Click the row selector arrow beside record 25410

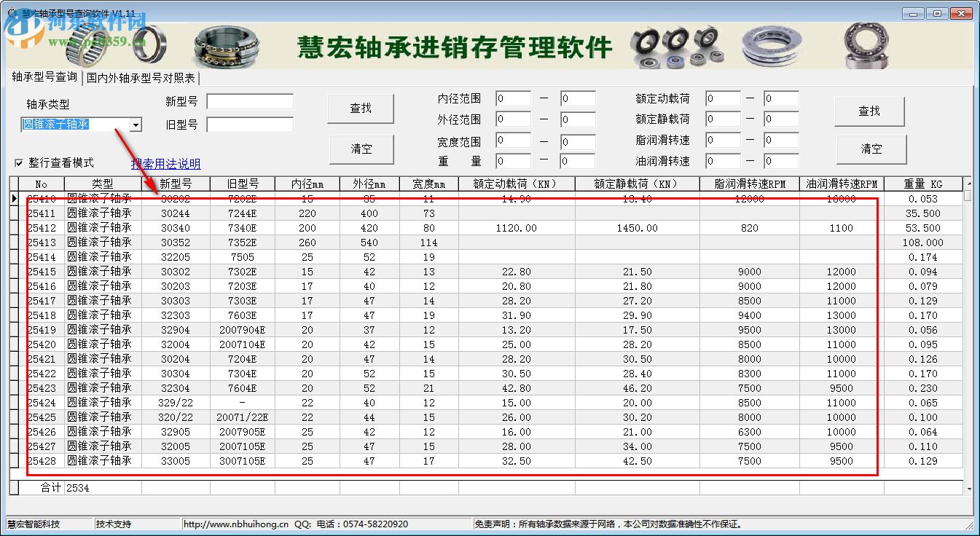point(15,199)
